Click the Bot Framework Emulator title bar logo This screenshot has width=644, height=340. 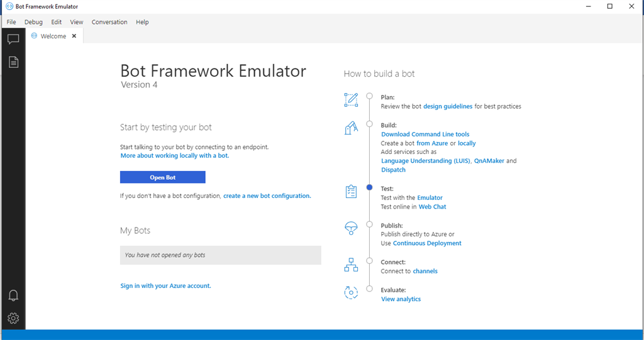coord(9,6)
